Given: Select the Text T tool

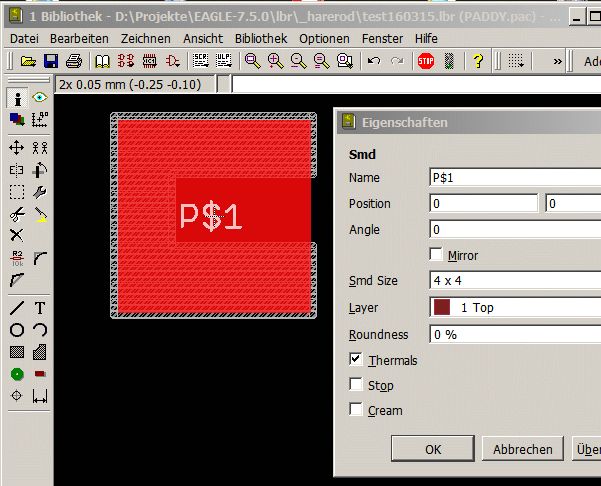Looking at the screenshot, I should tap(40, 308).
